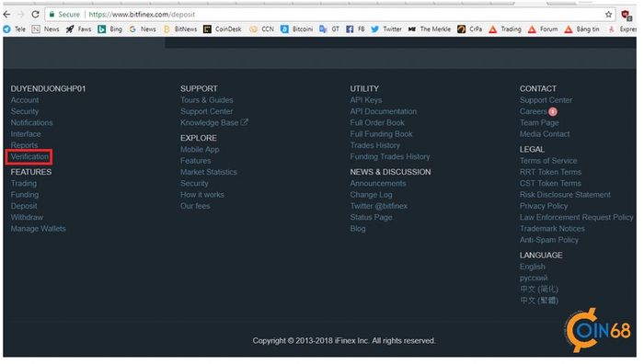Click the address bar URL field

(x=328, y=15)
